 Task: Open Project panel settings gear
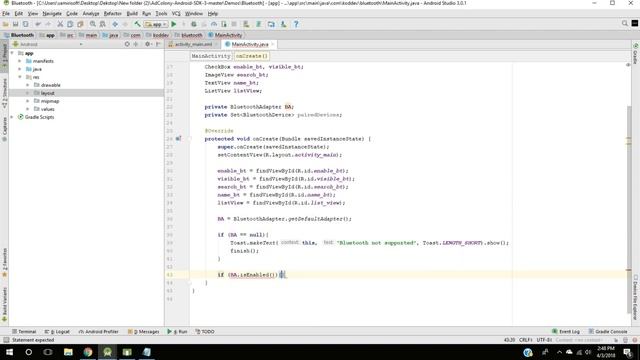click(148, 44)
